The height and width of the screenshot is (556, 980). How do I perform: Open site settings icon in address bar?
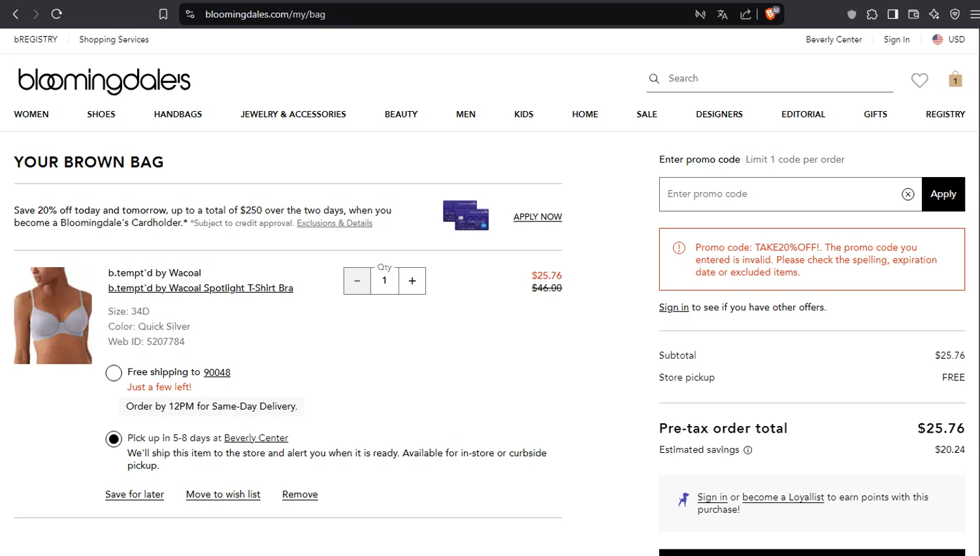(x=190, y=14)
